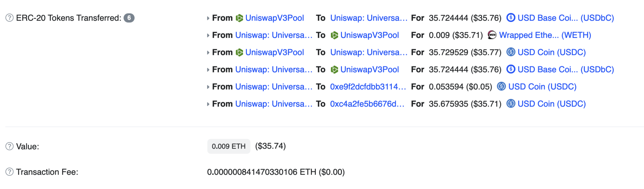Open address 0xe9f2dcfdbb3114... link
Screen dimensions: 644x189
tap(368, 87)
